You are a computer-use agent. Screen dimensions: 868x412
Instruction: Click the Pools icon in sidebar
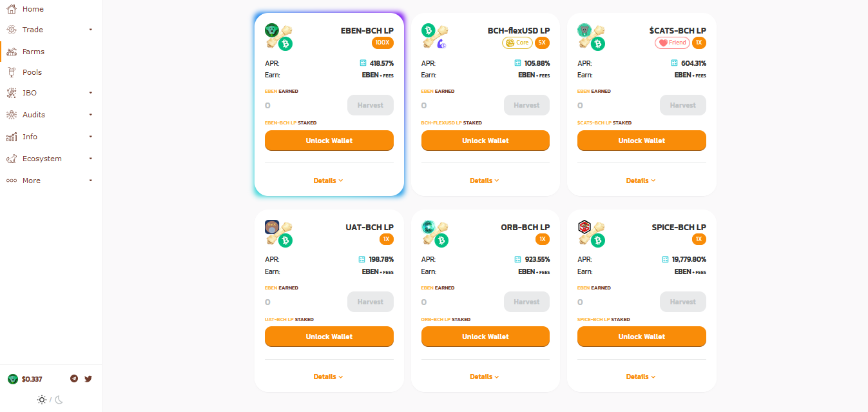(x=11, y=72)
